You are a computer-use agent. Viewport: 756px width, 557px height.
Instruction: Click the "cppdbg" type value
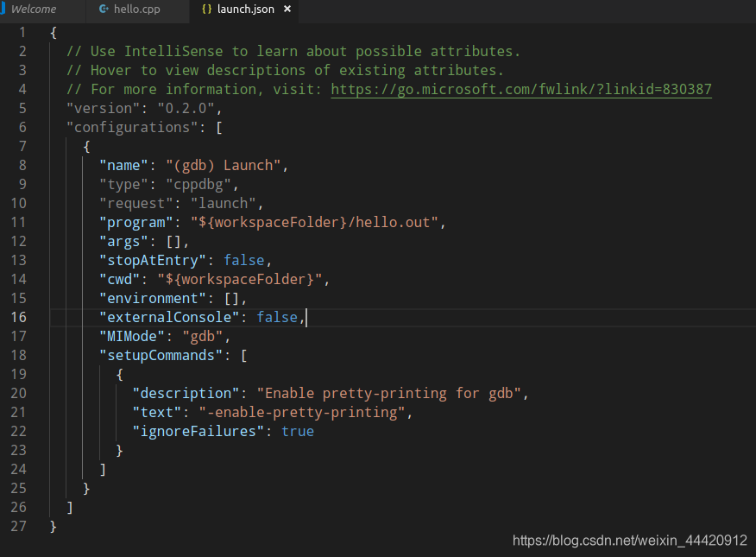198,184
